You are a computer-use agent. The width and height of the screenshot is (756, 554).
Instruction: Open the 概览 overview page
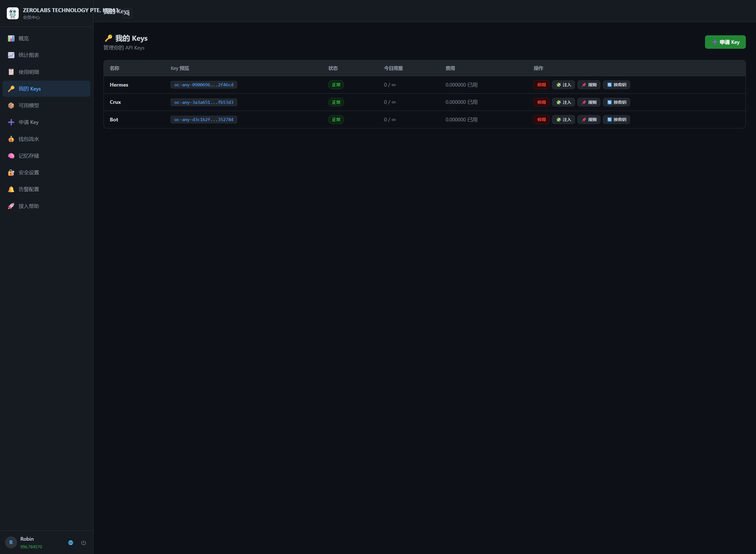point(47,38)
